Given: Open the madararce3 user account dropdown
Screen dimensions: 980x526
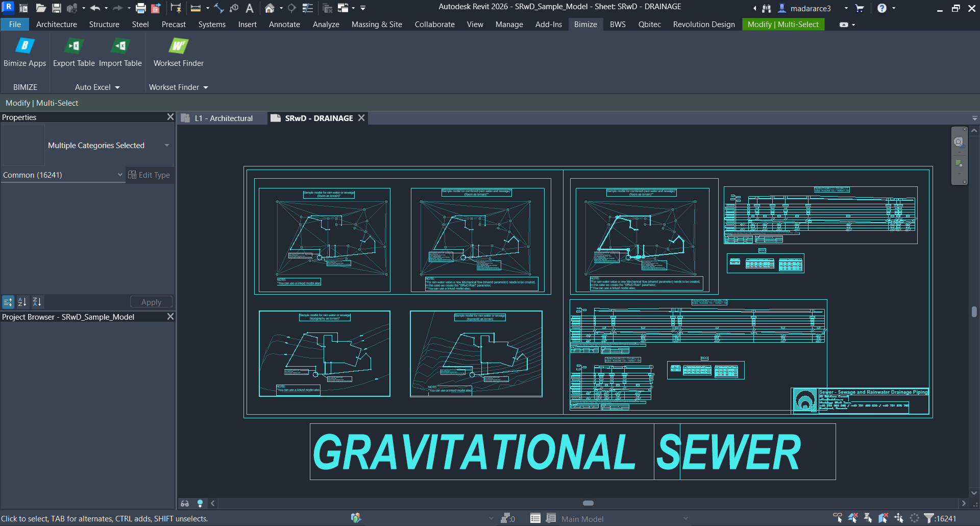Looking at the screenshot, I should [x=846, y=8].
